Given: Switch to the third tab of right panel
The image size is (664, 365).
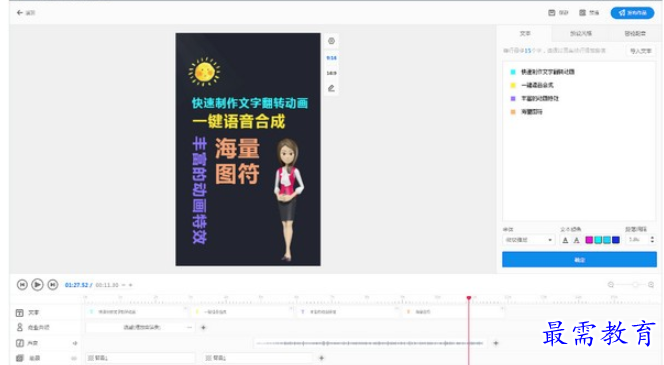Looking at the screenshot, I should 635,33.
